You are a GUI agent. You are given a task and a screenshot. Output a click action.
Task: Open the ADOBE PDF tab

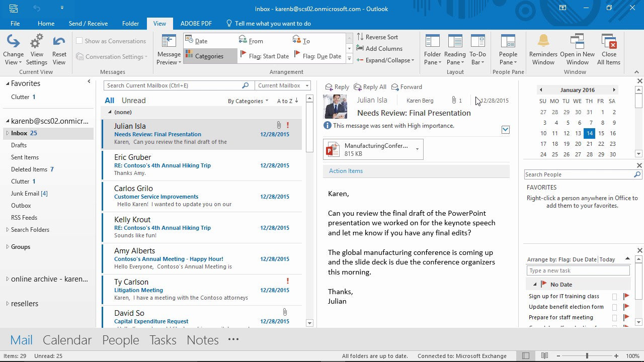coord(196,23)
